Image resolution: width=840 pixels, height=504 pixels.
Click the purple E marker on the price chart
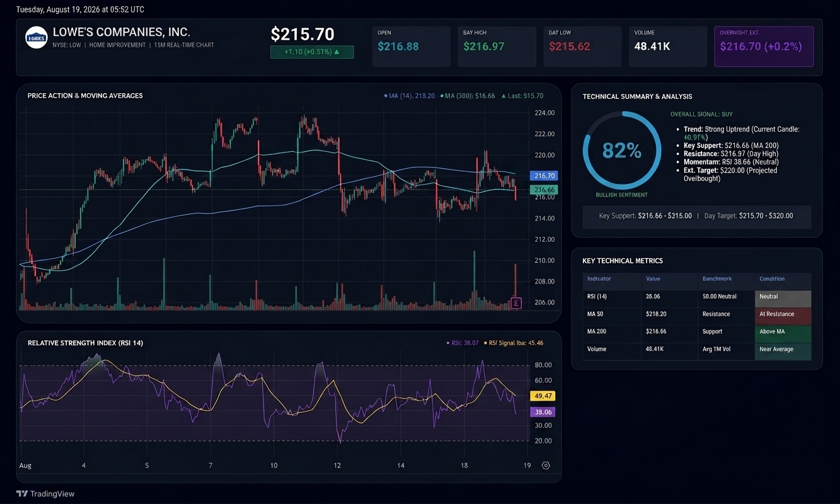(x=516, y=303)
